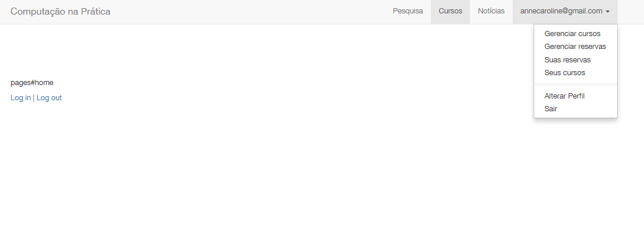Click the dropdown caret beside the email
This screenshot has width=644, height=236.
point(607,12)
